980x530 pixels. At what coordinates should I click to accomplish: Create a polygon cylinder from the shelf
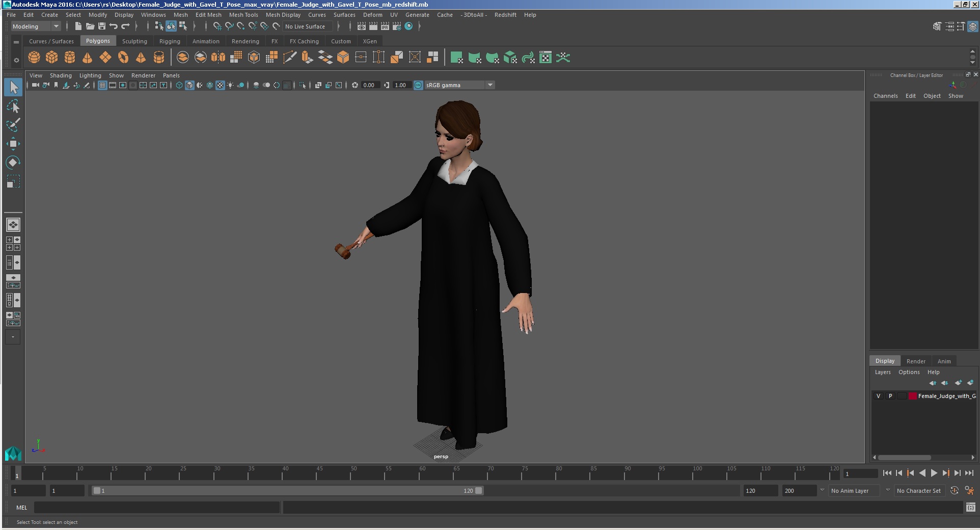coord(70,58)
